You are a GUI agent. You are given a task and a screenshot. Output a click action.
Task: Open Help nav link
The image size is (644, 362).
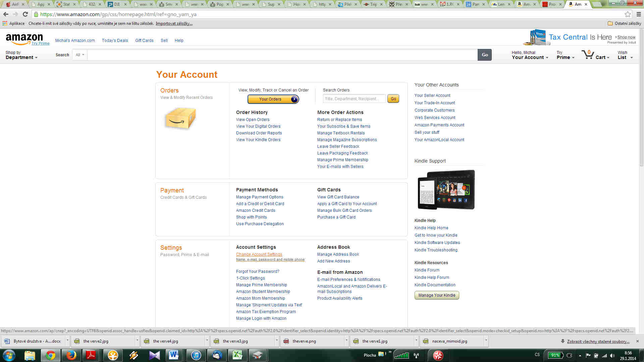(179, 41)
